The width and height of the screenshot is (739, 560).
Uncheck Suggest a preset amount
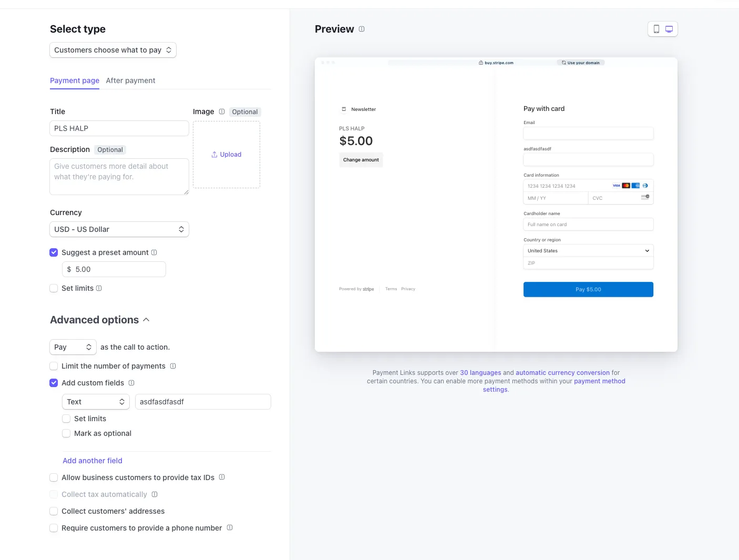coord(54,252)
